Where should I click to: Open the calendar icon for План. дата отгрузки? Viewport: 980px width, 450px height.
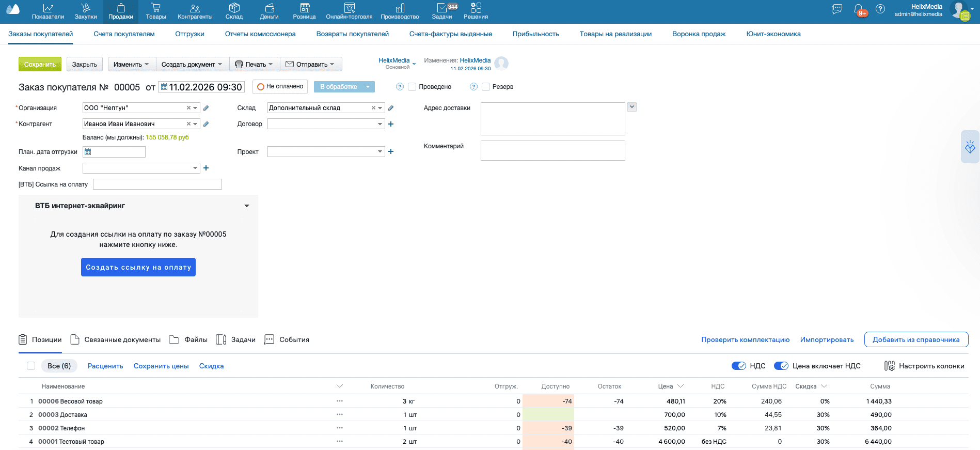click(88, 152)
